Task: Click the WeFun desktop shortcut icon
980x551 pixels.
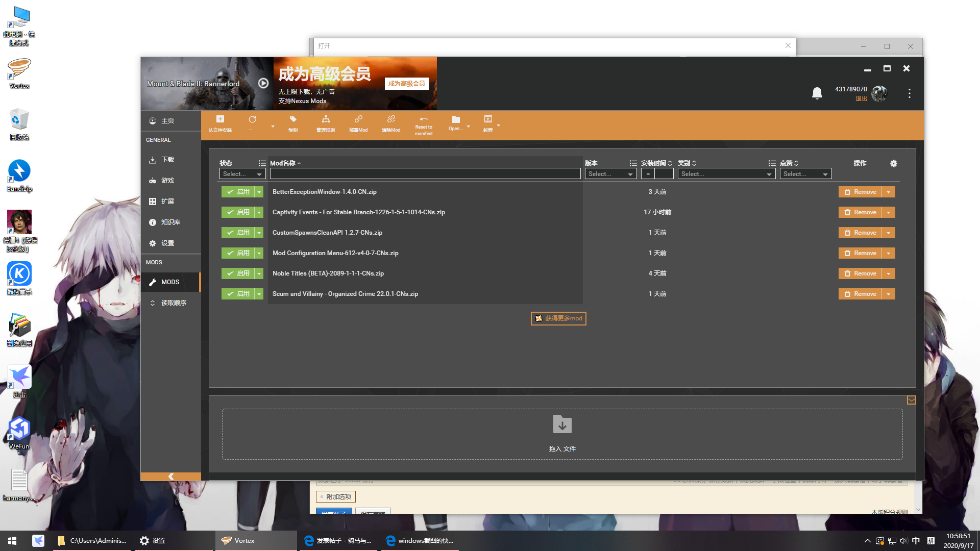Action: click(19, 433)
